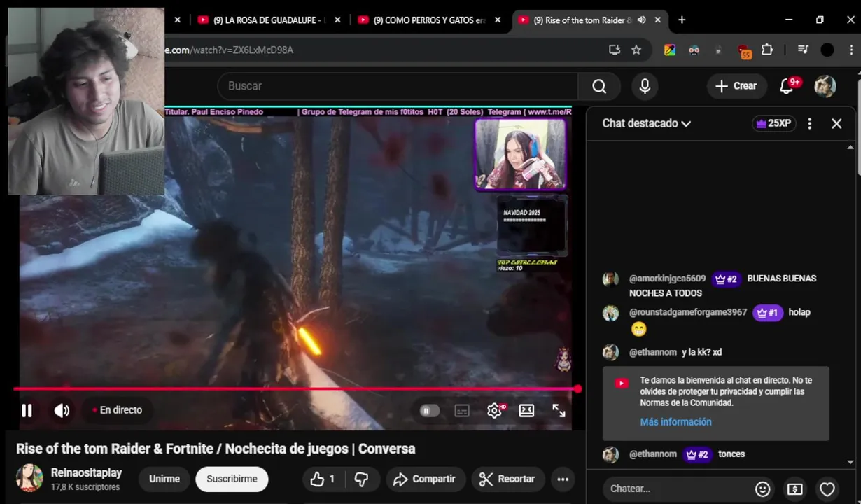Open emoji picker in chat
Viewport: 861px width, 504px height.
click(763, 489)
